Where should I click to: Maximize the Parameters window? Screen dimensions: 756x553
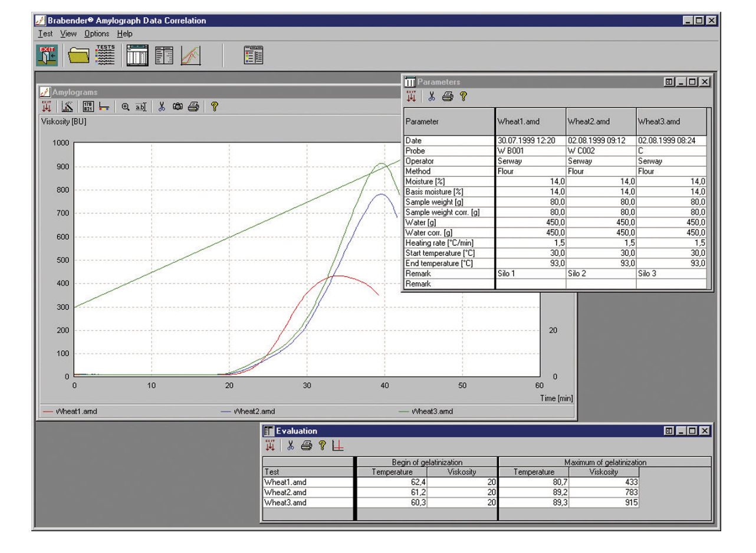(x=692, y=82)
